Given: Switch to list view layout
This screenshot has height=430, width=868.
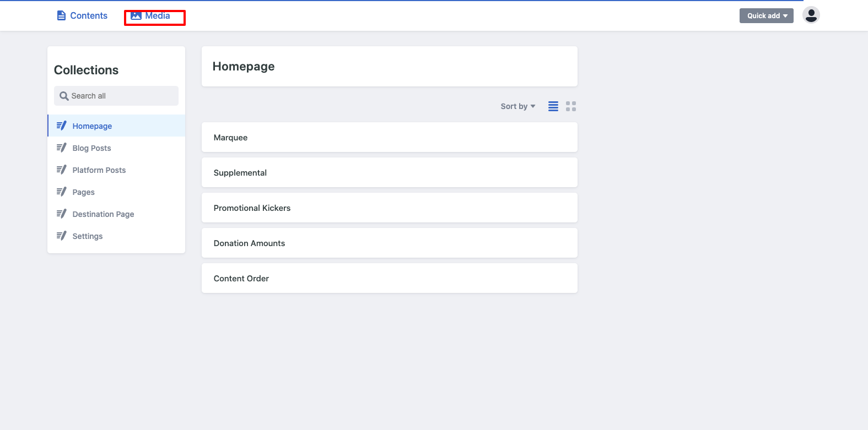Looking at the screenshot, I should 553,106.
